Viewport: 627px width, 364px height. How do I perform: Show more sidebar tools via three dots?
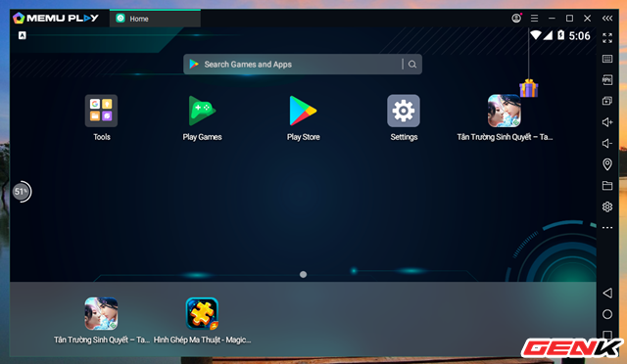point(607,228)
